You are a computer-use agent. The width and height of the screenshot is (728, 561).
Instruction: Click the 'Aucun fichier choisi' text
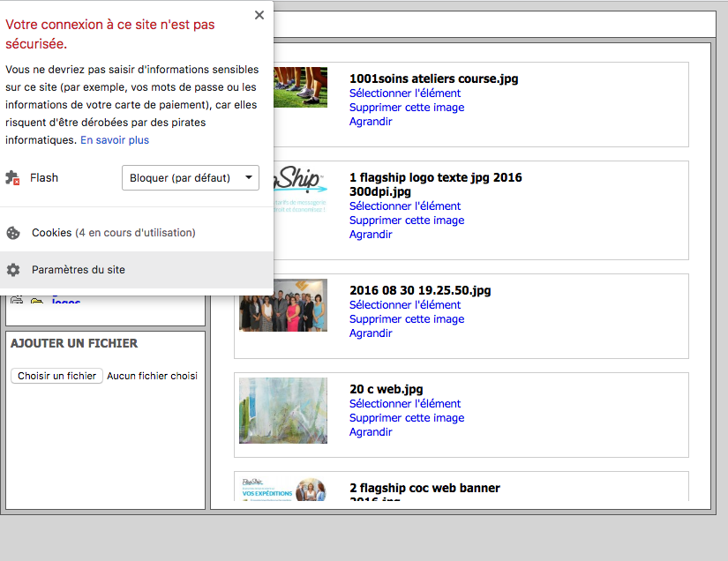(x=153, y=376)
